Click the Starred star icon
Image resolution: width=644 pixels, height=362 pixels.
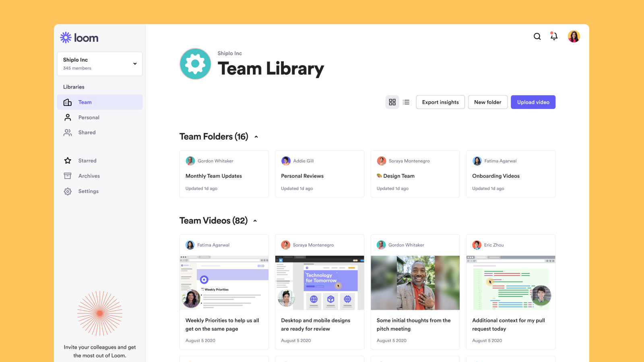[68, 160]
